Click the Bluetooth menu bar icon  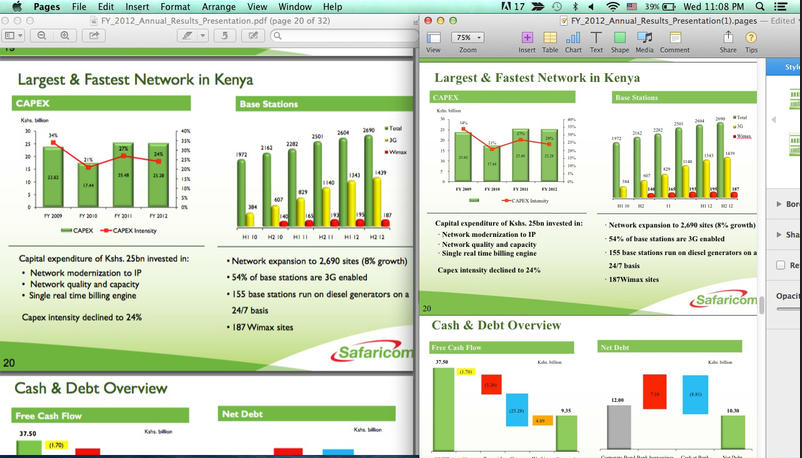point(575,7)
